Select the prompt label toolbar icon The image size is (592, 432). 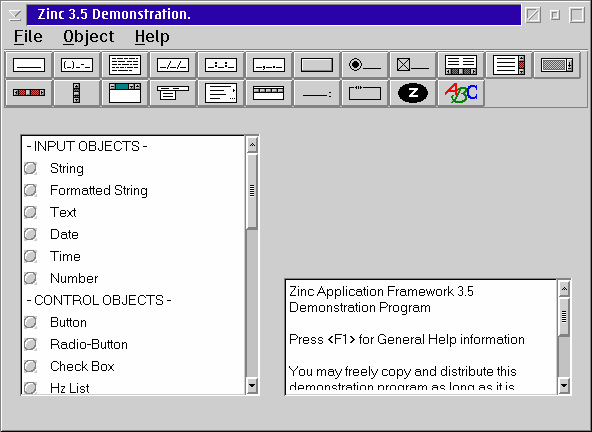pyautogui.click(x=317, y=93)
